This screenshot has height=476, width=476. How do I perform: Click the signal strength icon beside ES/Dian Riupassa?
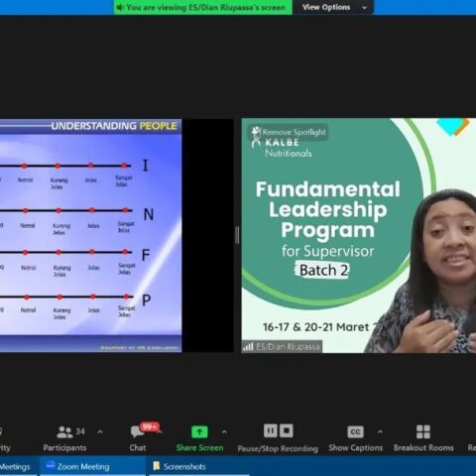click(x=248, y=347)
